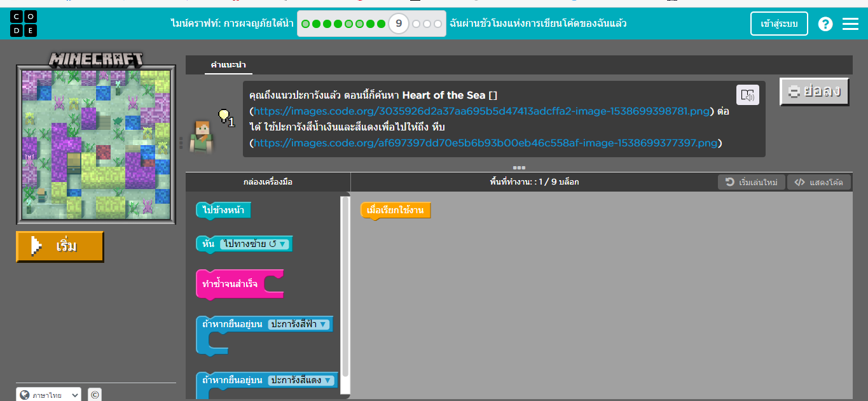Click the Minecraft coral reef game preview
This screenshot has width=868, height=401.
pyautogui.click(x=96, y=146)
